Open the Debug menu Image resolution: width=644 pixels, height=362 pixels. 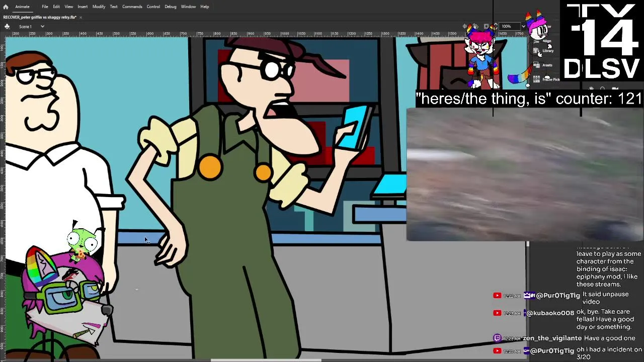click(x=171, y=7)
